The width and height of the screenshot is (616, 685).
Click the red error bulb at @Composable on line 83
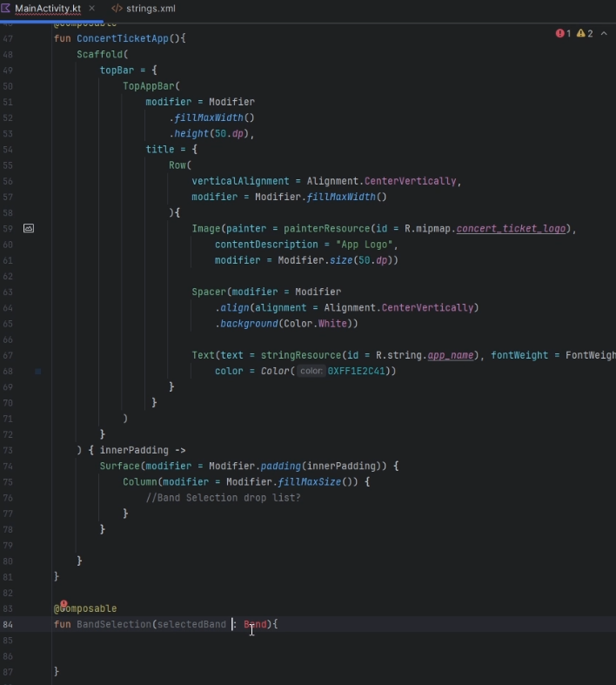(64, 603)
